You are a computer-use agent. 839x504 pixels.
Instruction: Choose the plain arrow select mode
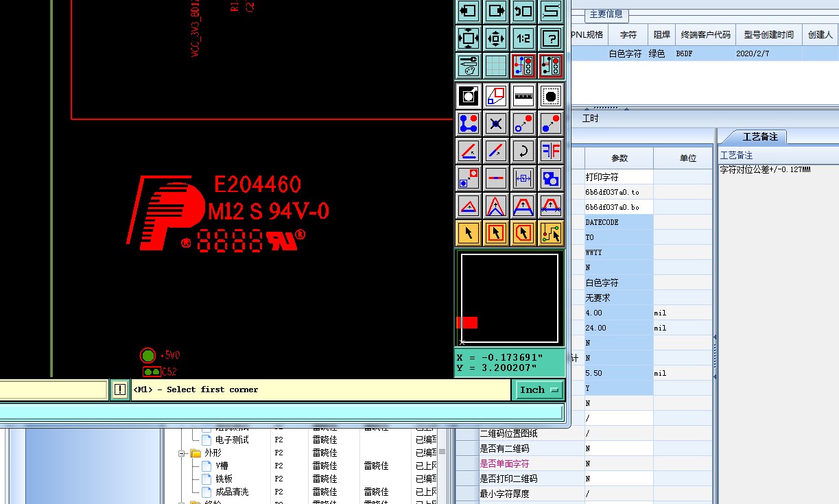tap(469, 233)
